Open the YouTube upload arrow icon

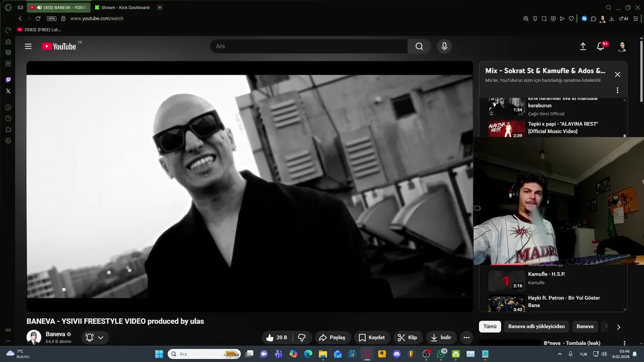(583, 46)
